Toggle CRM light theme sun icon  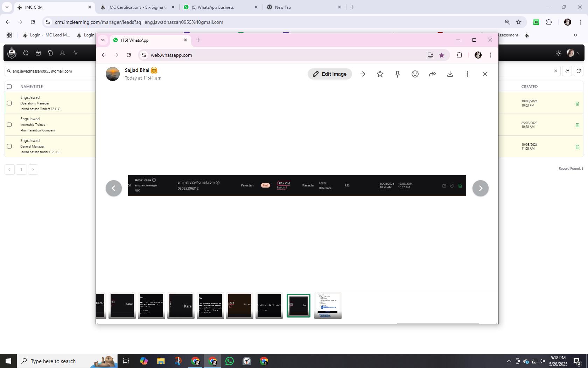point(559,53)
